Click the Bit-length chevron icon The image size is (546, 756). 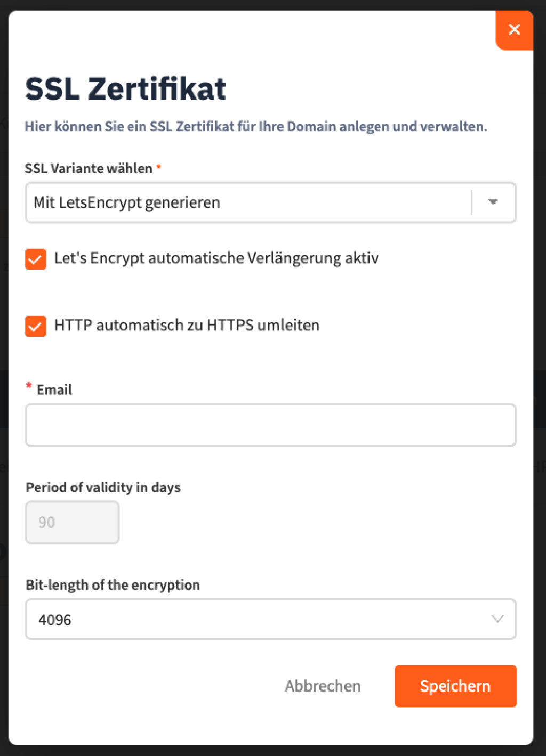497,619
